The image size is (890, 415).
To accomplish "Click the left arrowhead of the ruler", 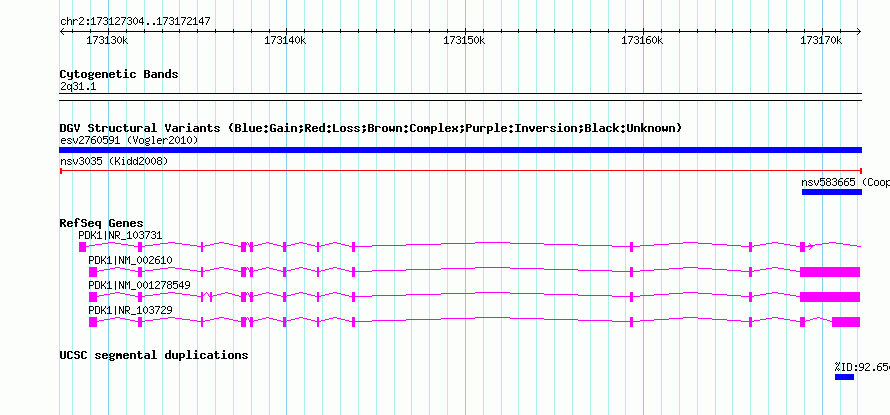I will [63, 31].
